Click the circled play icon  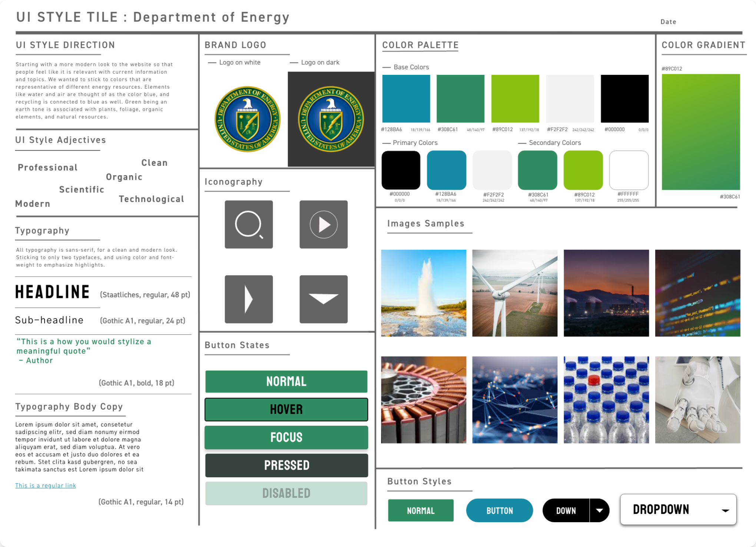click(x=324, y=225)
